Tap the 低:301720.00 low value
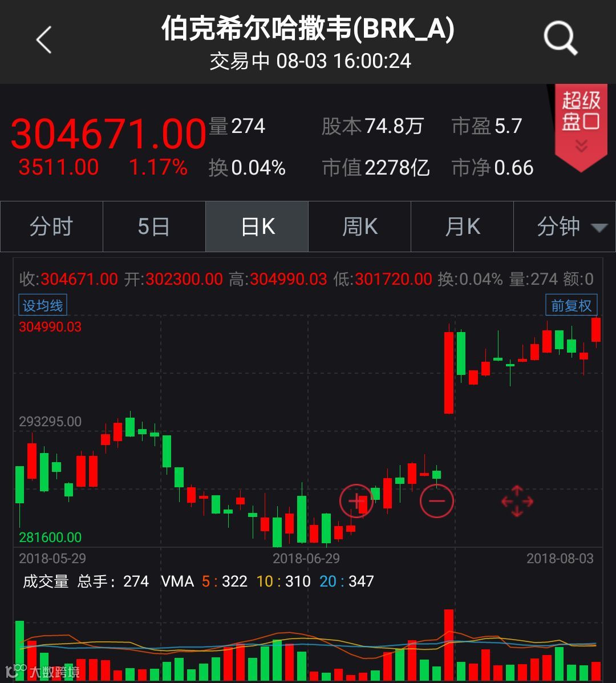 tap(383, 279)
